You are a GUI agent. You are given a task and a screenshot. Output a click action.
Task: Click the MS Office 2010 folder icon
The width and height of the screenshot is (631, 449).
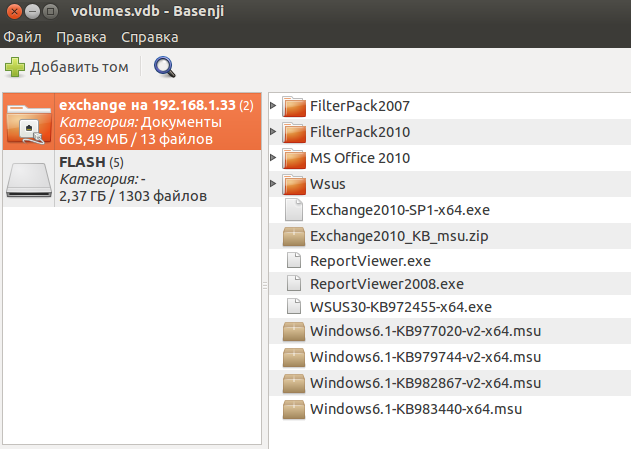(x=294, y=159)
